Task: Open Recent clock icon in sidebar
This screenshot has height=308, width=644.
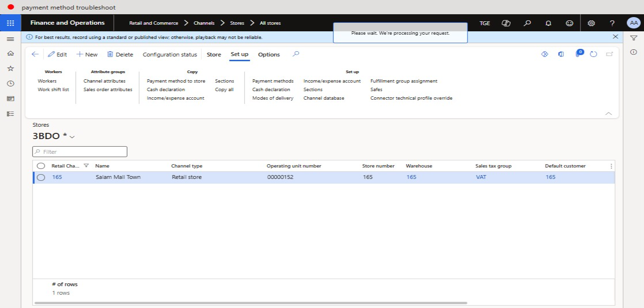Action: (x=10, y=84)
